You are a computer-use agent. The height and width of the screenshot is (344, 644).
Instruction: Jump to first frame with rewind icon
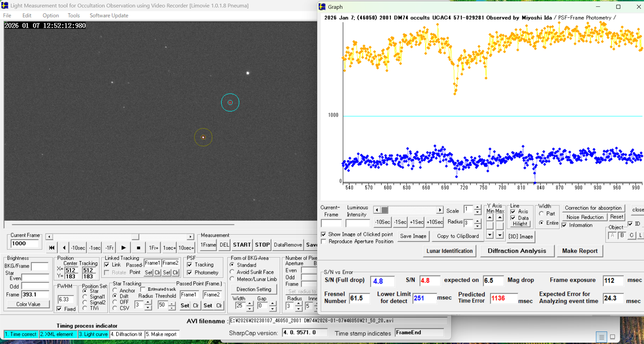(x=52, y=248)
